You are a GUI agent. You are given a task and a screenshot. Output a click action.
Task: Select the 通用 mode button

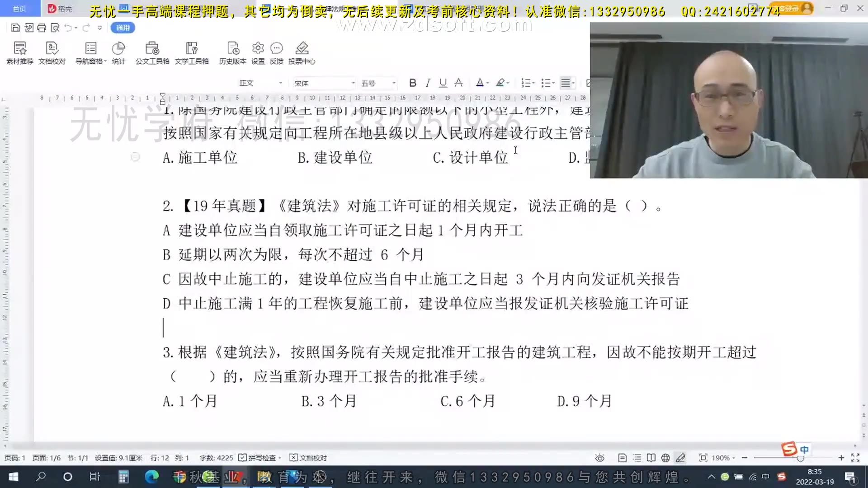click(123, 28)
